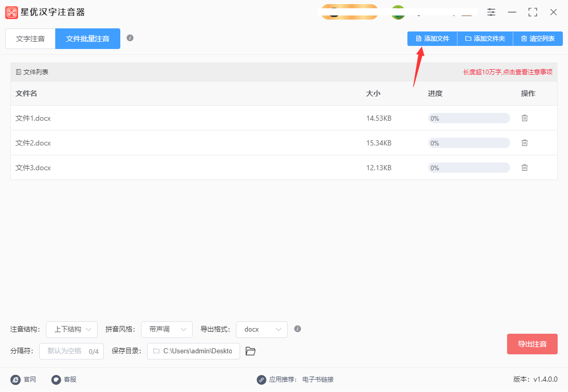Image resolution: width=568 pixels, height=392 pixels.
Task: Click the orange membership banner button
Action: click(x=350, y=12)
